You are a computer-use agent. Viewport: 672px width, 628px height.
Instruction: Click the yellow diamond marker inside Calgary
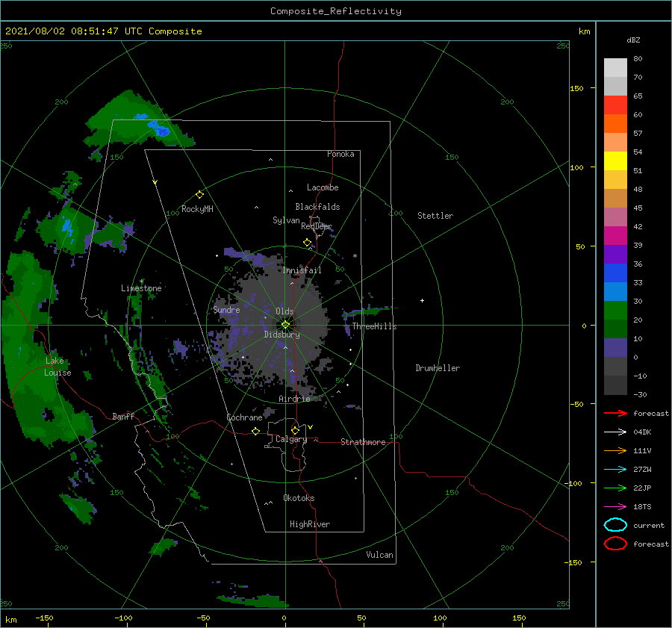pyautogui.click(x=295, y=430)
